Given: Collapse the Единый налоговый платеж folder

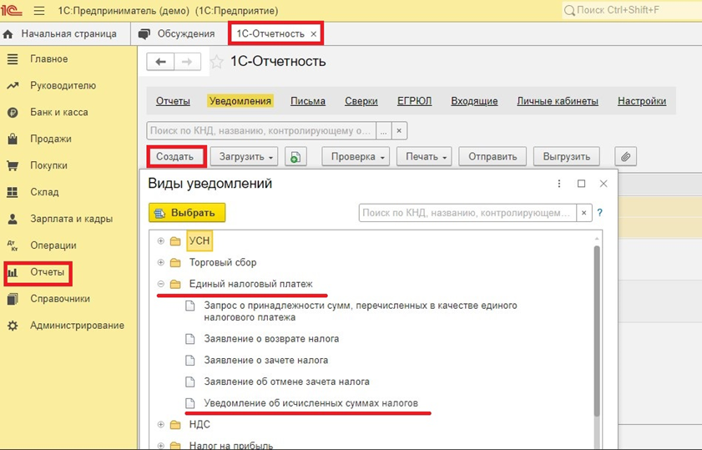Looking at the screenshot, I should [x=161, y=284].
